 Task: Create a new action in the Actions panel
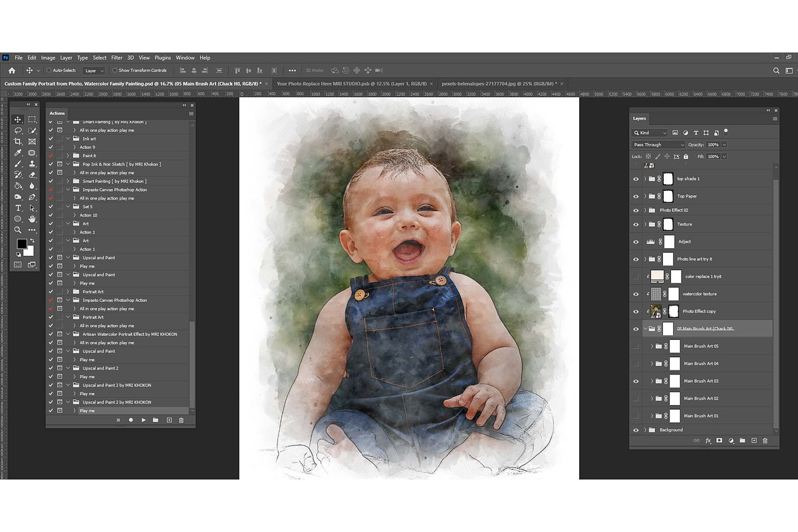[169, 420]
